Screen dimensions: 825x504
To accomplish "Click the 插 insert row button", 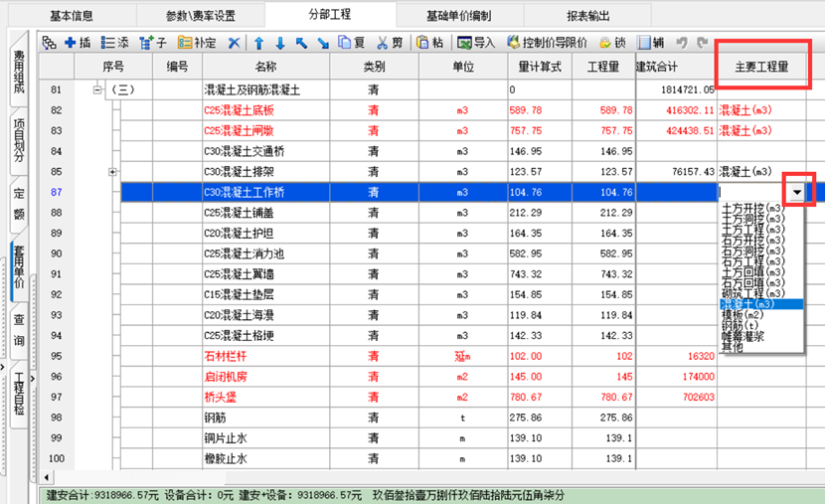I will pos(78,43).
